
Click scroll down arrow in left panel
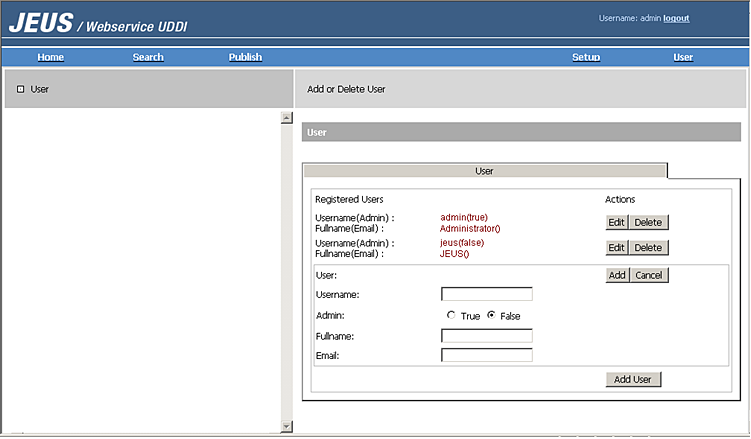click(287, 425)
